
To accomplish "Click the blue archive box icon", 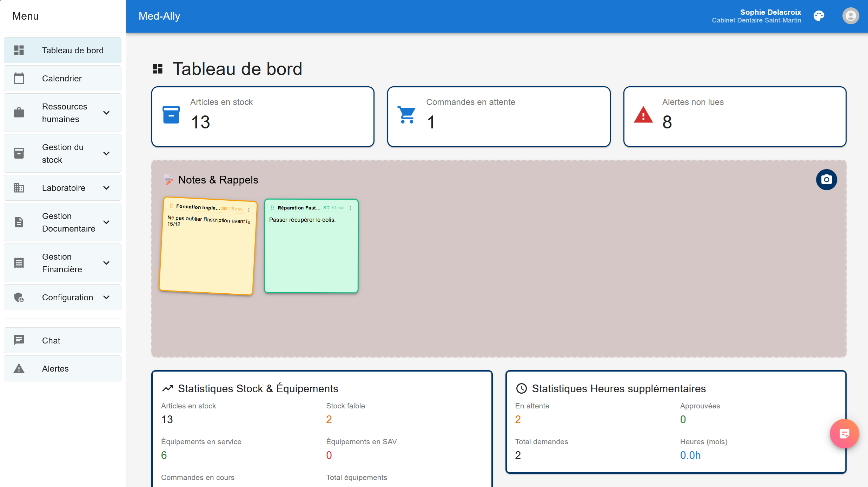I will tap(171, 115).
